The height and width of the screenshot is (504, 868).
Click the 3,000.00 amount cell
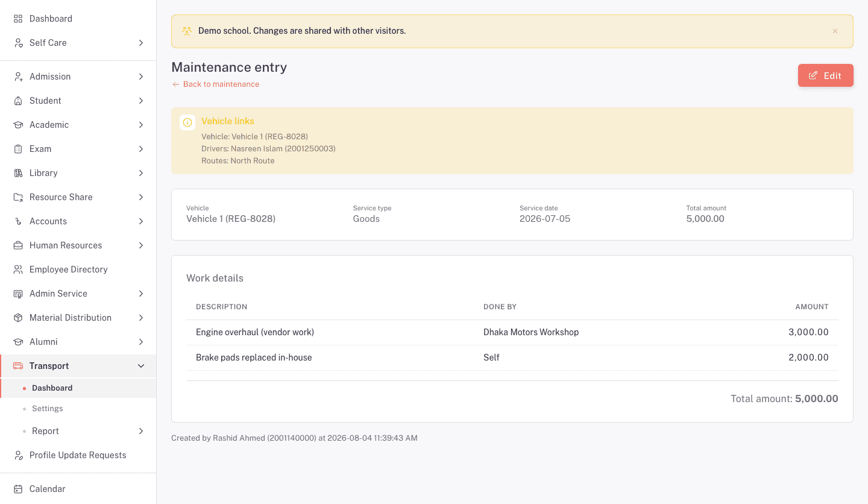[x=808, y=332]
